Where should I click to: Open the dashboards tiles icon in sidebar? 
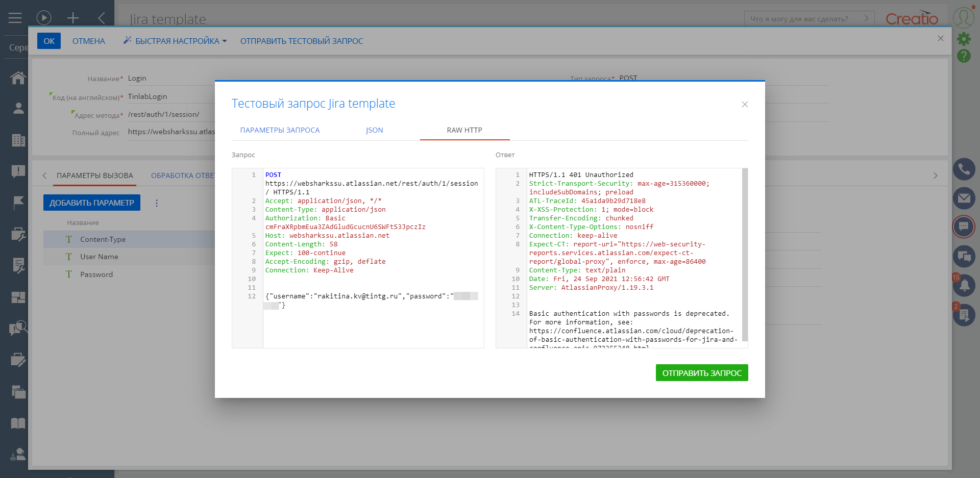[18, 297]
